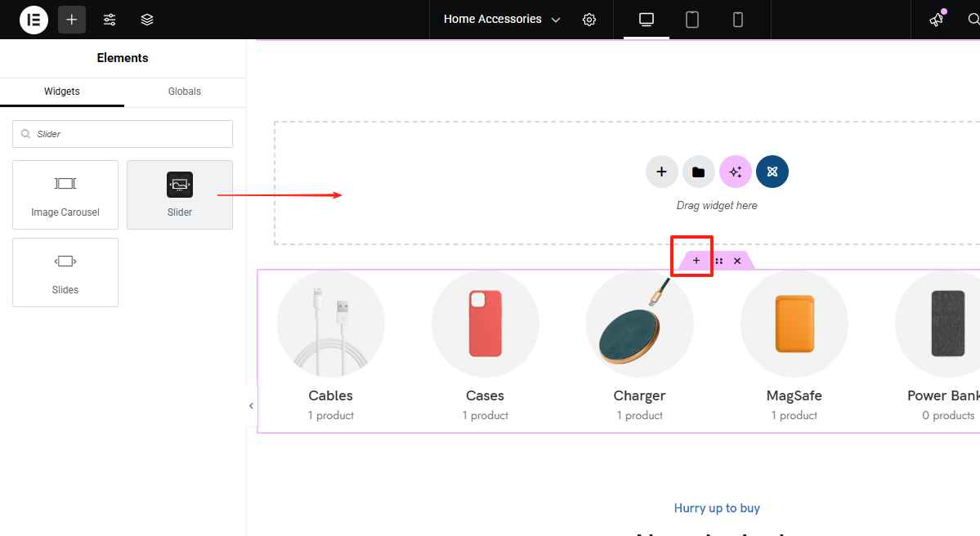Open page settings gear icon

tap(589, 20)
